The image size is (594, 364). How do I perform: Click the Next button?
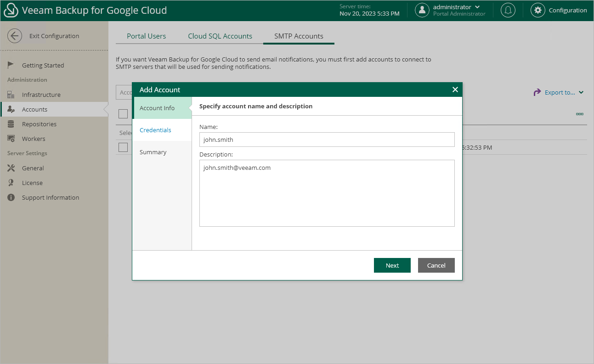tap(392, 265)
